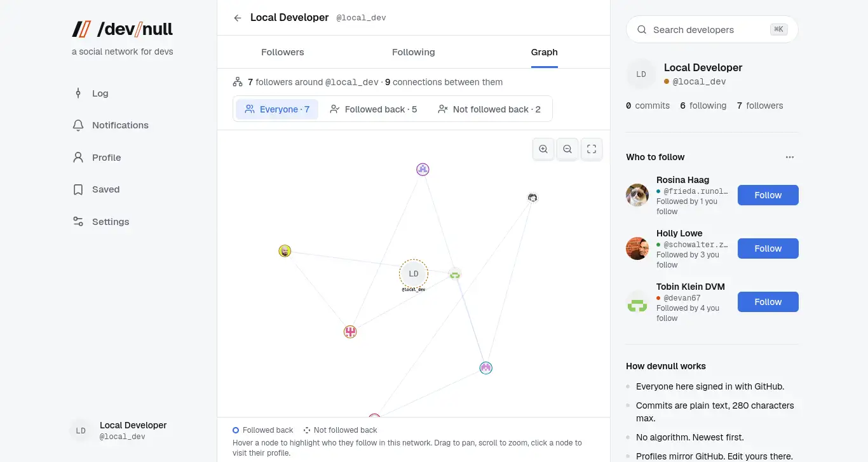This screenshot has width=868, height=462.
Task: Click the back arrow beside Local Developer
Action: coord(238,18)
